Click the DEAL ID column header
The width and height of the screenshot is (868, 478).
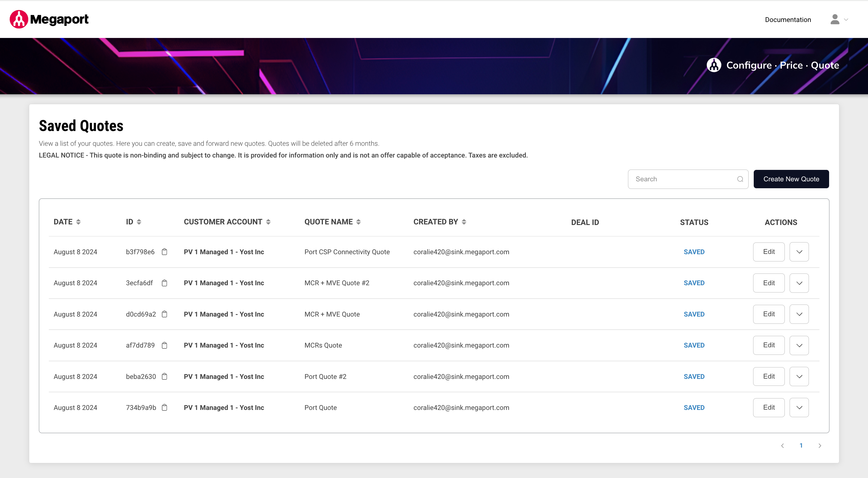tap(585, 222)
